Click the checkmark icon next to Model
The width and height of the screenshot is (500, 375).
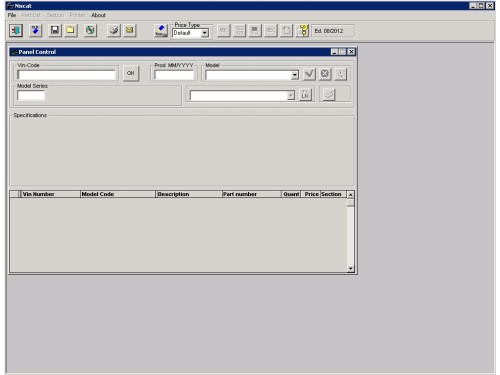coord(309,74)
